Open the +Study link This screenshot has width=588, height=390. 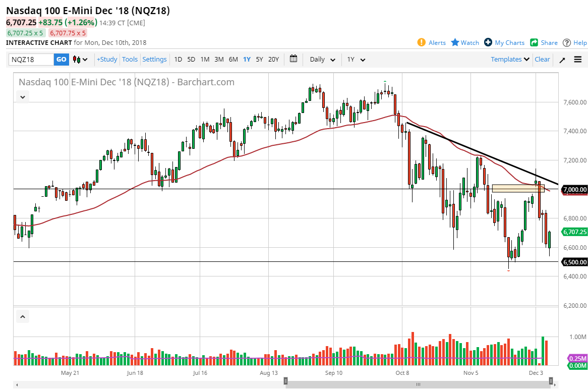[107, 59]
